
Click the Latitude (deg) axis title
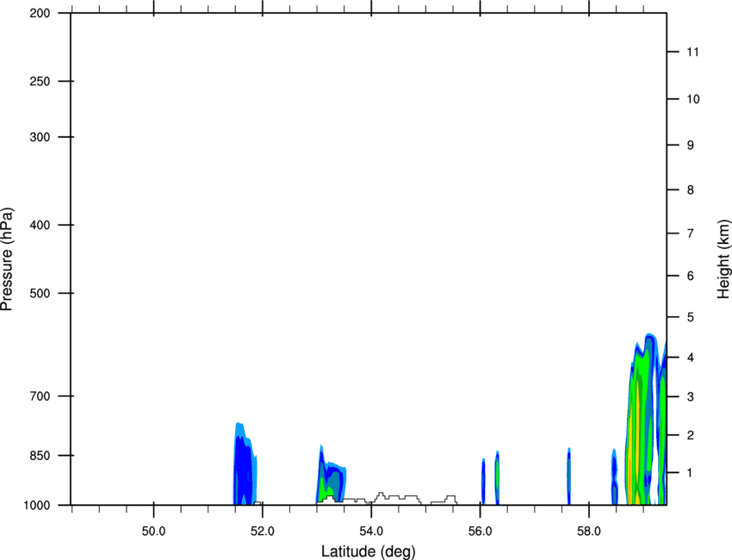[x=368, y=551]
